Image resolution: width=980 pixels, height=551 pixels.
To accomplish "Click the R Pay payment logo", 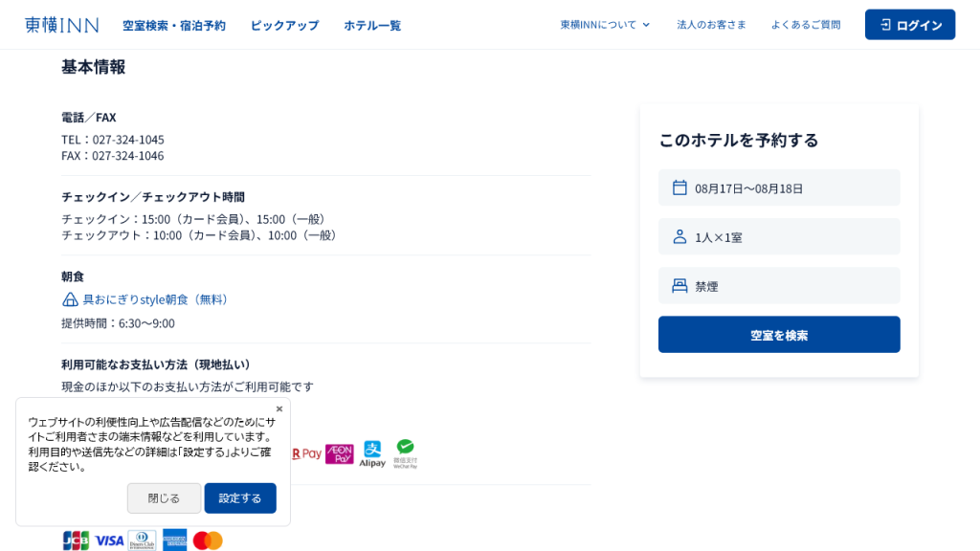I will pos(306,453).
